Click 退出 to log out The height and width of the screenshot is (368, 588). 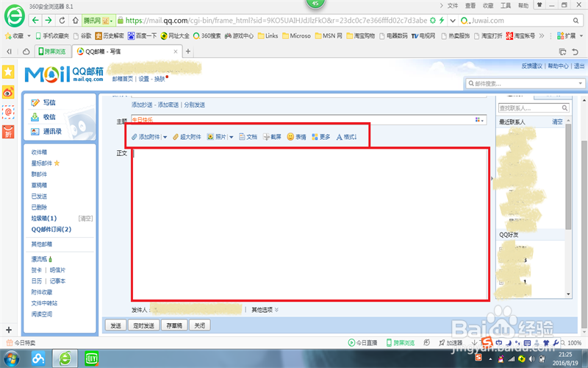pos(579,66)
